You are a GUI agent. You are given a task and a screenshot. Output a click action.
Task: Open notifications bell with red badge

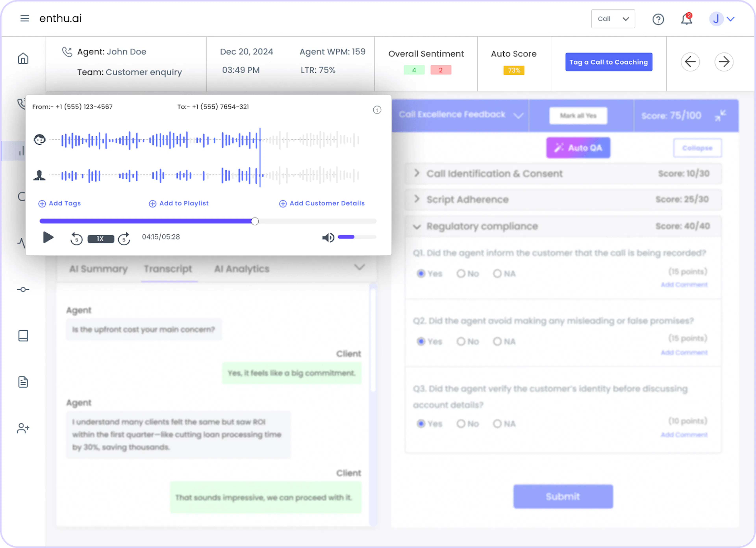(x=686, y=19)
